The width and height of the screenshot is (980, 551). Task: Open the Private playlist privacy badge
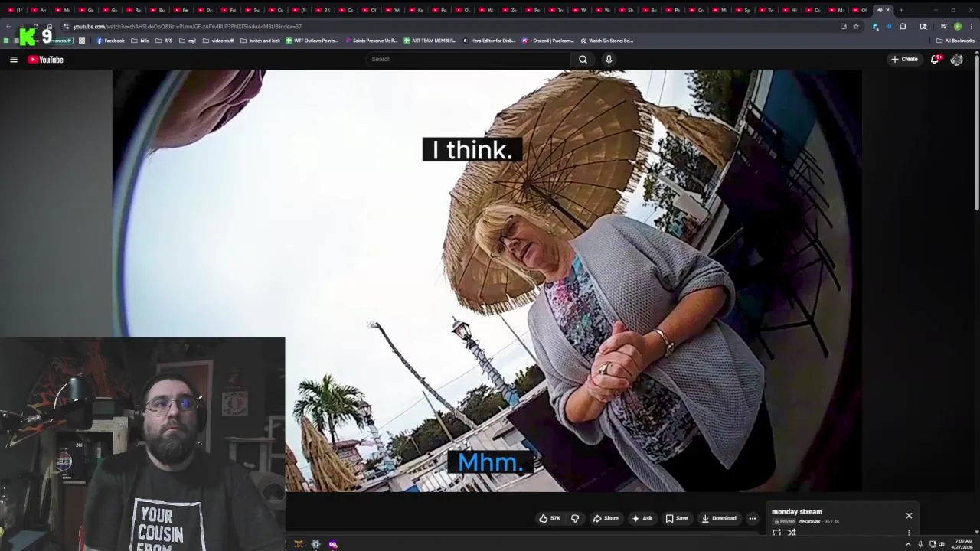coord(785,522)
